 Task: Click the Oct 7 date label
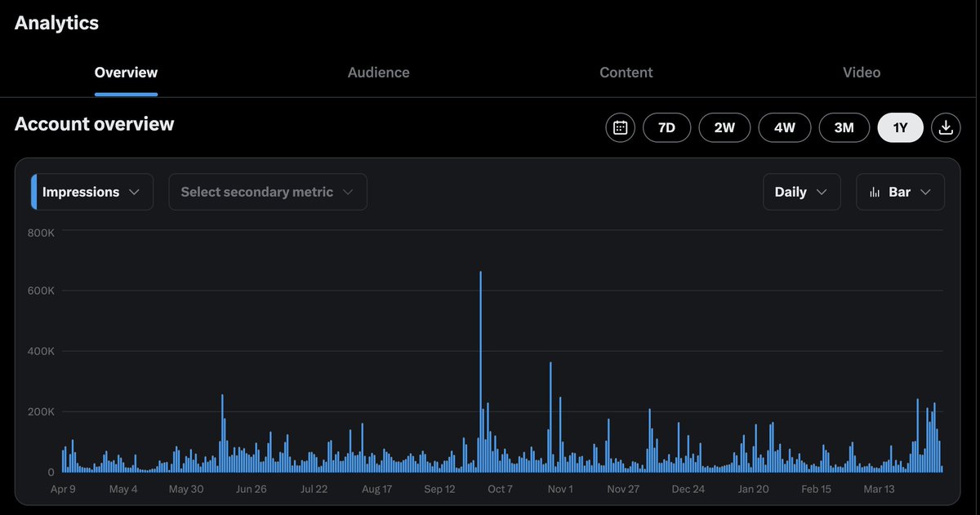500,489
